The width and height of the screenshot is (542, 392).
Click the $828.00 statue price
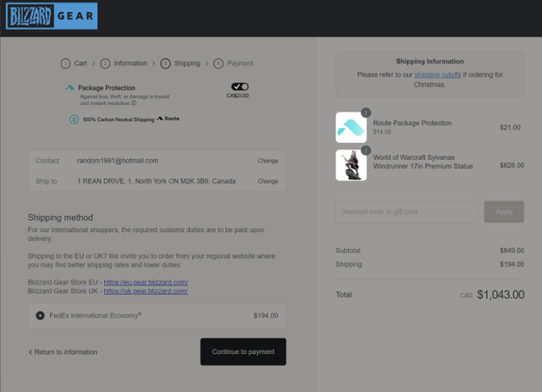tap(512, 165)
